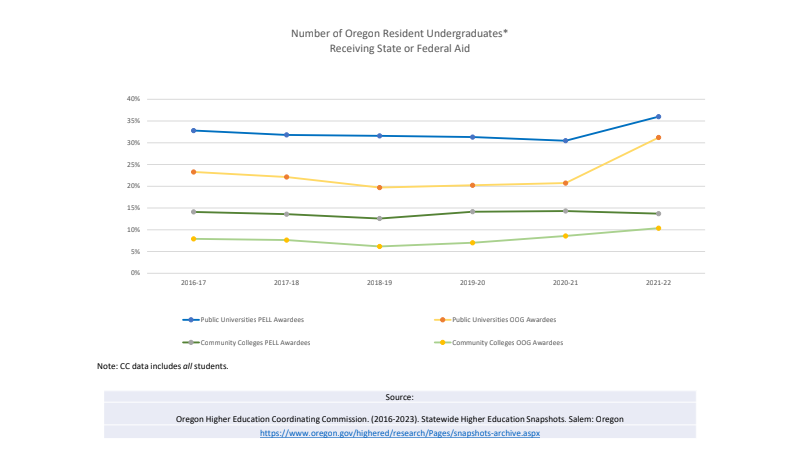The width and height of the screenshot is (800, 450).
Task: Click the yellow marker at 2020-21
Action: (x=565, y=236)
